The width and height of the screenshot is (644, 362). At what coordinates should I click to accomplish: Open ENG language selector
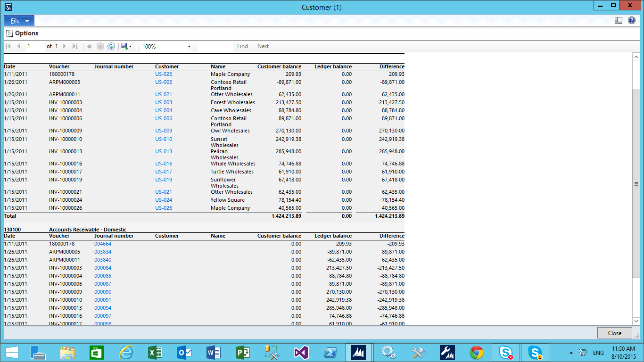pyautogui.click(x=598, y=353)
